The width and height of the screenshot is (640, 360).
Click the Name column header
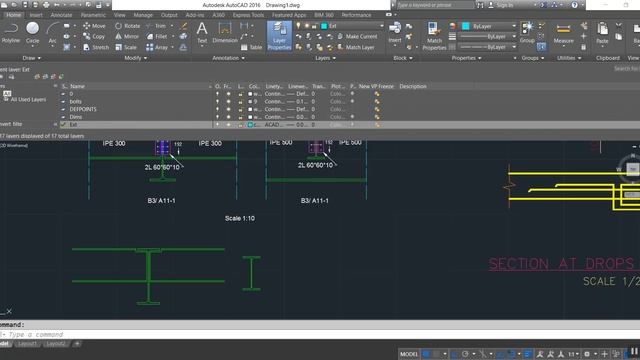click(77, 86)
